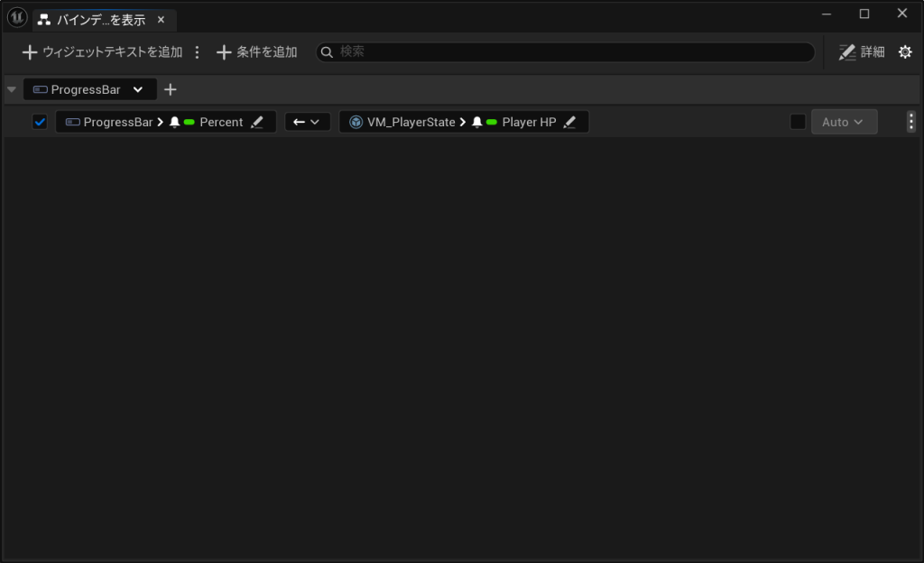The height and width of the screenshot is (563, 924).
Task: Click the pencil icon beside Player HP
Action: (x=569, y=122)
